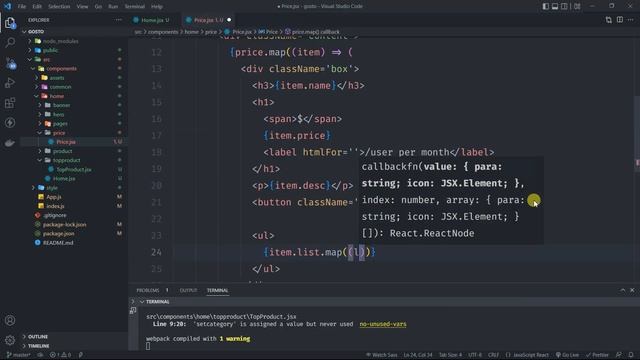Click the notifications bell in status bar
Screen dimensions: 640x360
[x=631, y=355]
